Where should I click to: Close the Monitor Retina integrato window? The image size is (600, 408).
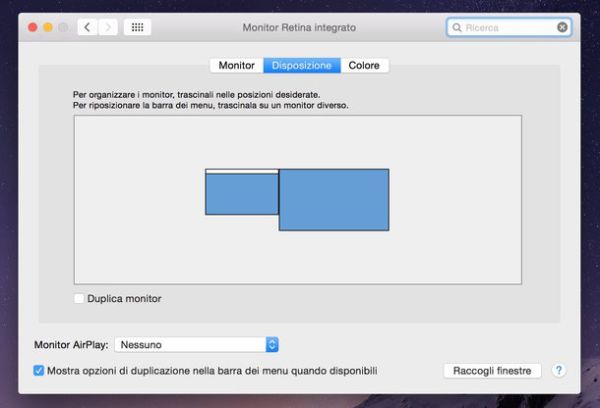32,27
